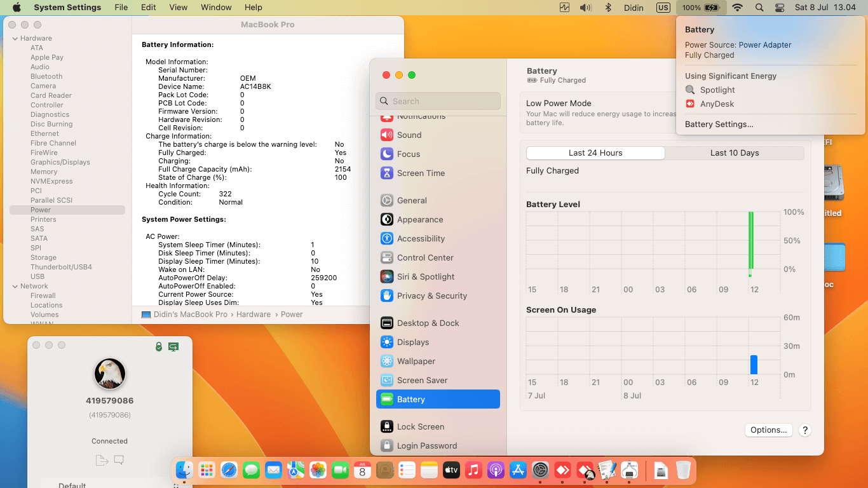Open Control Center from the menu bar
The width and height of the screenshot is (868, 488).
tap(780, 8)
